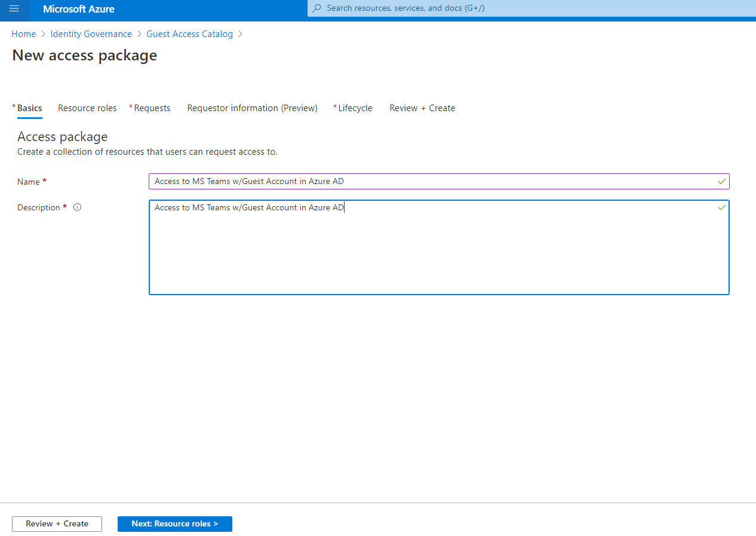Viewport: 756px width, 536px height.
Task: Click into the Name text field
Action: (439, 181)
